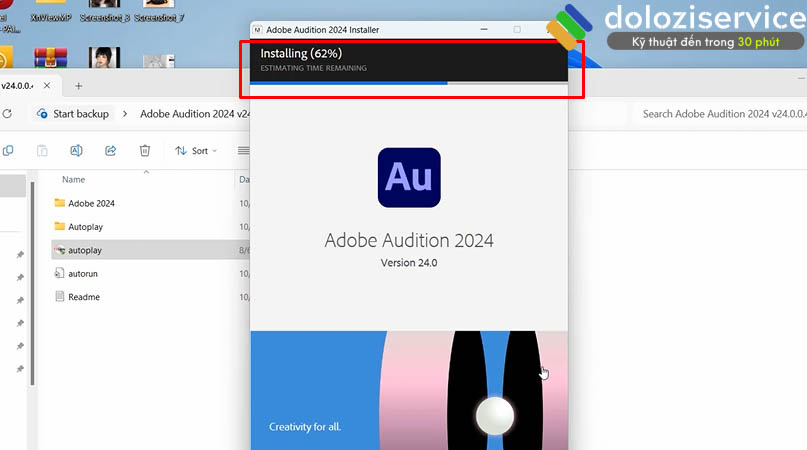Viewport: 807px width, 450px height.
Task: Click the portrait photo desktop thumbnail
Action: (x=104, y=58)
